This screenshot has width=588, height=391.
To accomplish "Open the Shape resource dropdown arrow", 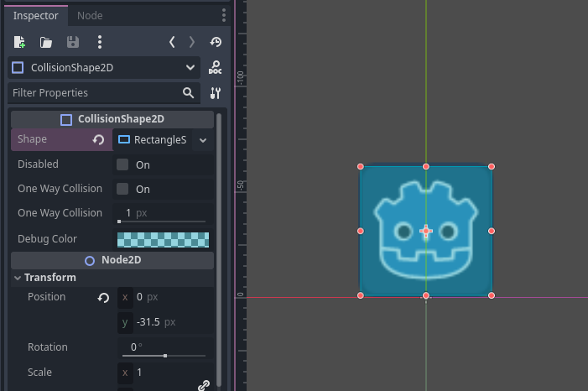I will pyautogui.click(x=203, y=140).
